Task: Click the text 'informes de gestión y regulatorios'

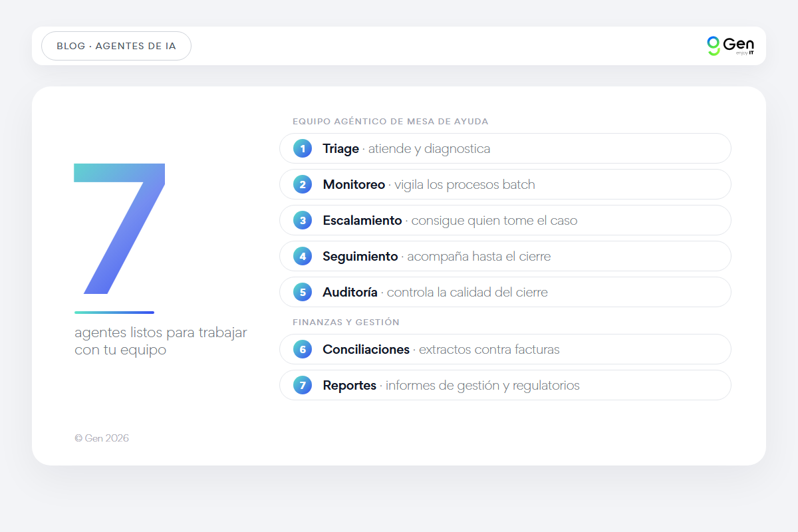Action: pyautogui.click(x=483, y=385)
